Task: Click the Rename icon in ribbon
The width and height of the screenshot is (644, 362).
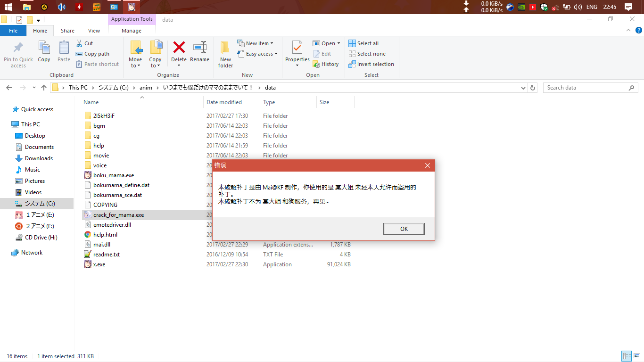Action: coord(199,48)
